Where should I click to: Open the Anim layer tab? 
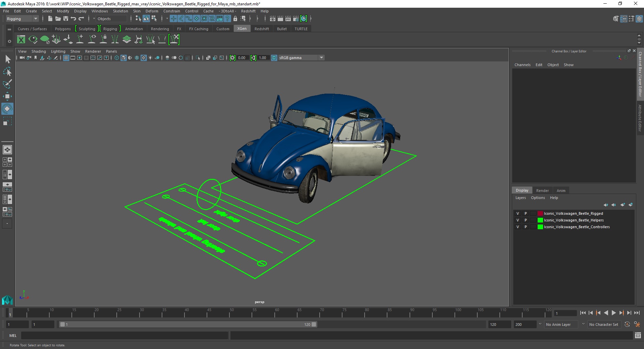(x=561, y=191)
